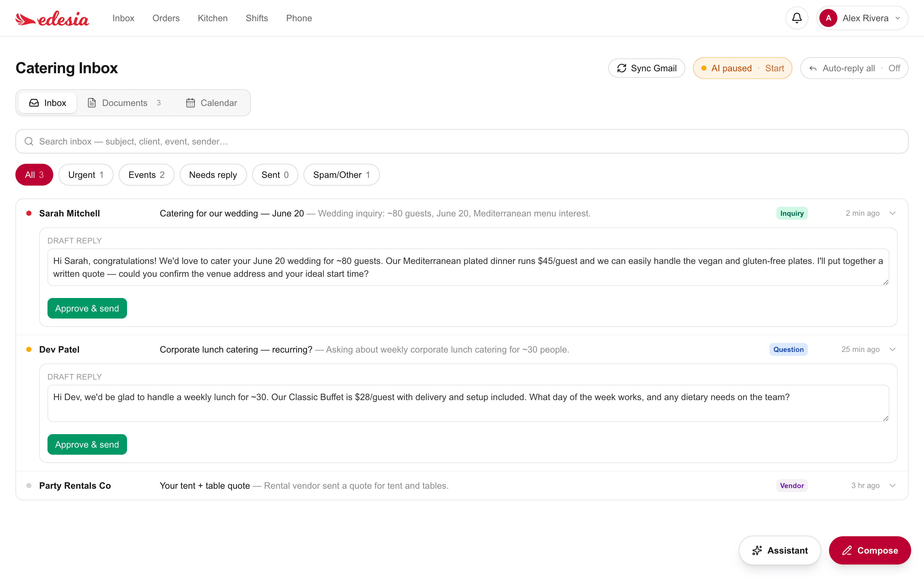
Task: Open the Alex Rivera account dropdown
Action: point(862,18)
